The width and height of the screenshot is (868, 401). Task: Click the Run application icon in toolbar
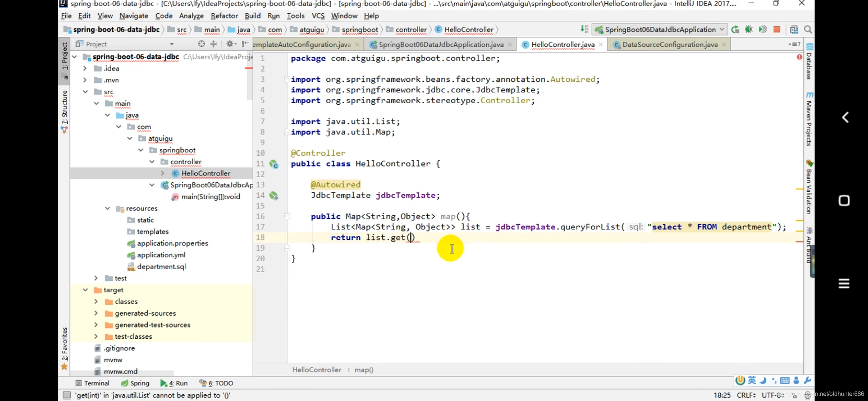735,29
